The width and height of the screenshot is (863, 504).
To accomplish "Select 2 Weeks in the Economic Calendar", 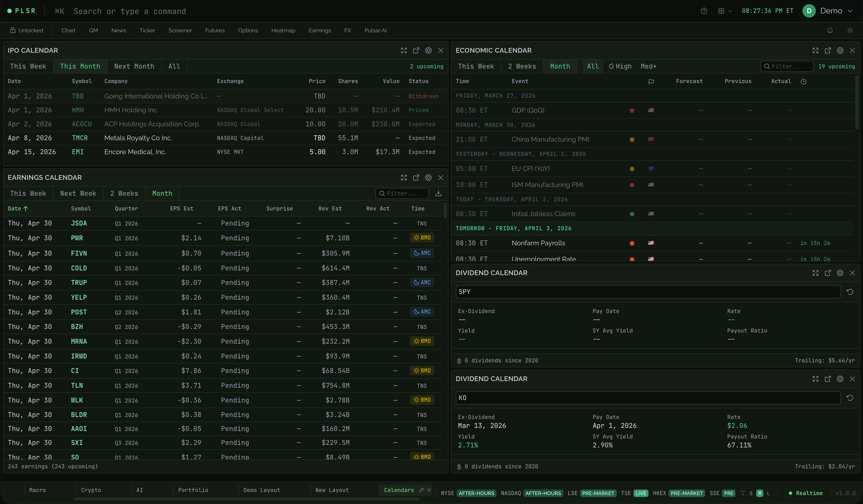I will click(x=522, y=66).
